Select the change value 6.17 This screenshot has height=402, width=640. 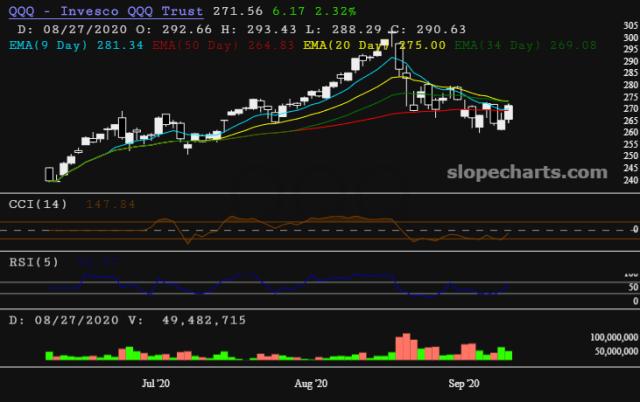click(288, 11)
